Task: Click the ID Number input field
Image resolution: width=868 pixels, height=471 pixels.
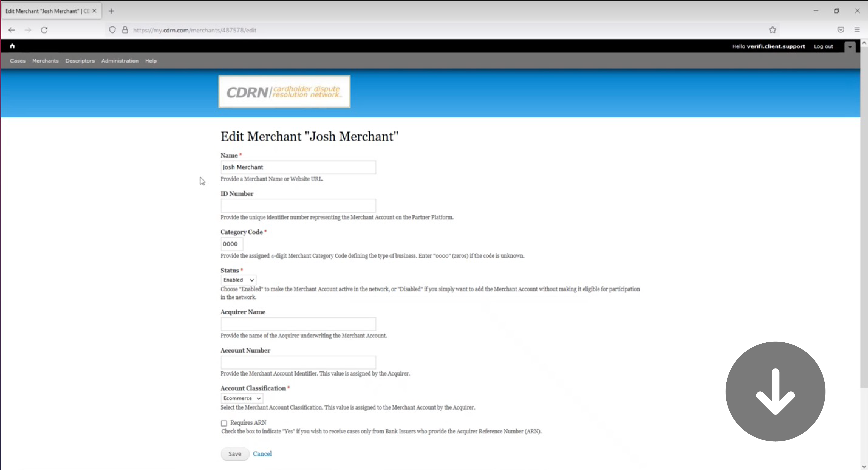Action: tap(298, 206)
